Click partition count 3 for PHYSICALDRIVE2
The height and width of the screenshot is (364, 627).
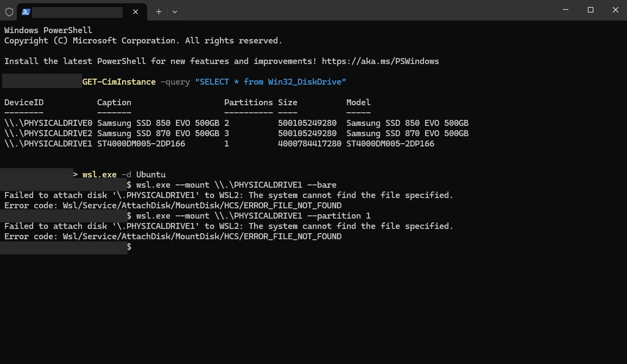pyautogui.click(x=227, y=133)
